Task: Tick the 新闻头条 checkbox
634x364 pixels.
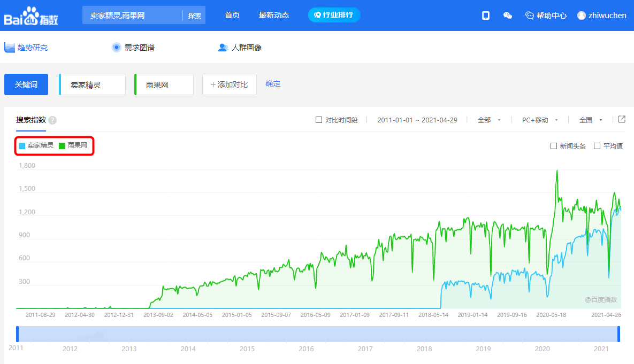Action: [x=554, y=146]
